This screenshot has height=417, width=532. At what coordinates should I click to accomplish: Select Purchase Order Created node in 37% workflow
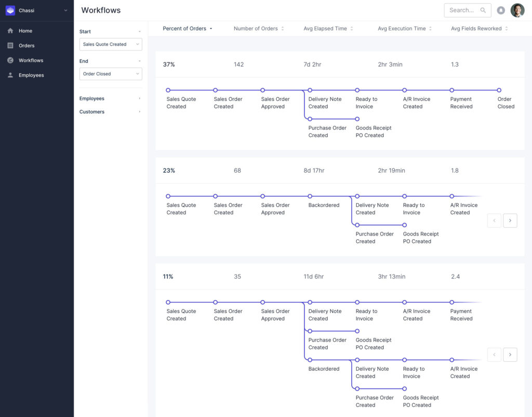pos(310,119)
